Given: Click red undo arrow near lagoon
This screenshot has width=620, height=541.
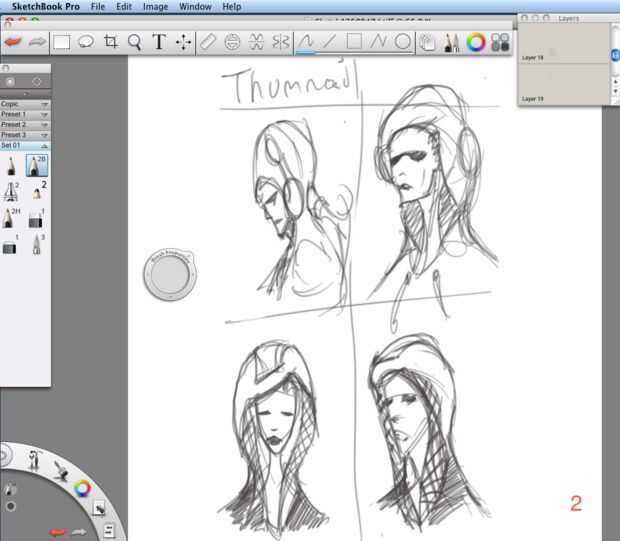Looking at the screenshot, I should click(58, 532).
